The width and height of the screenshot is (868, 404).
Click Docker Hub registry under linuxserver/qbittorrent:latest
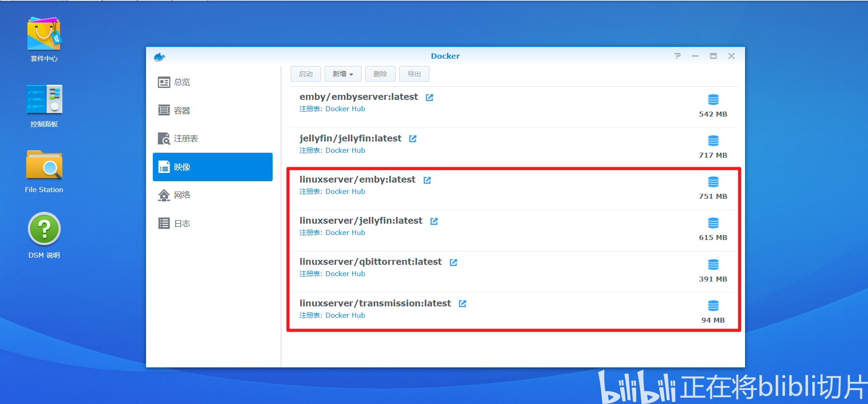(345, 274)
